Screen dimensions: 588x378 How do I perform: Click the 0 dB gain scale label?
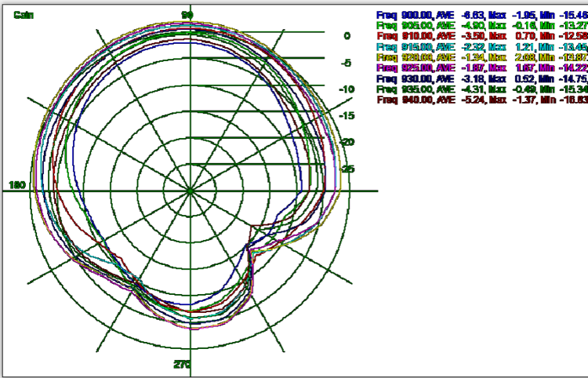coord(346,36)
